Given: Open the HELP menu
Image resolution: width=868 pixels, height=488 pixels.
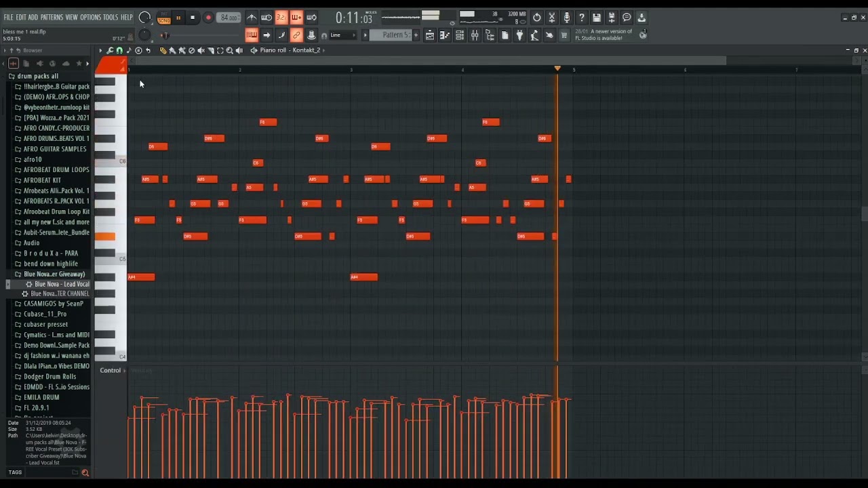Looking at the screenshot, I should 127,17.
